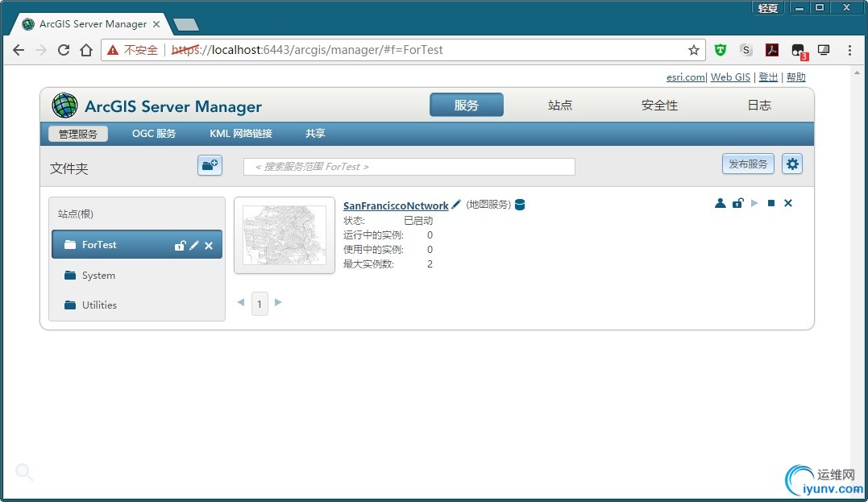Switch to the 服务 tab

pos(466,106)
